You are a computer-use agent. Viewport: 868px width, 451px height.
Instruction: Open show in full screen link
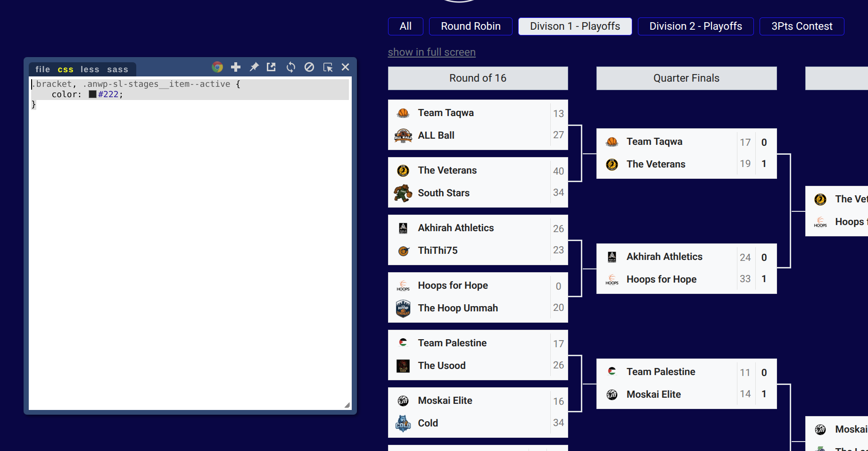(x=431, y=52)
